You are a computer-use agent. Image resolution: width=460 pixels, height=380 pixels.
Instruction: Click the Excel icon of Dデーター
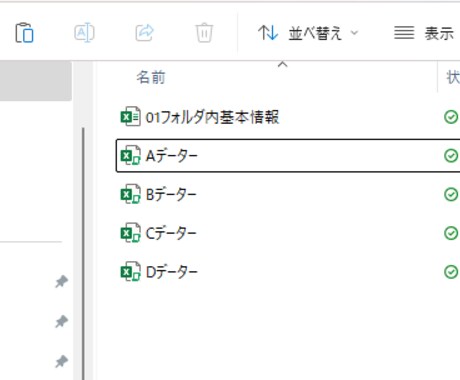click(130, 271)
